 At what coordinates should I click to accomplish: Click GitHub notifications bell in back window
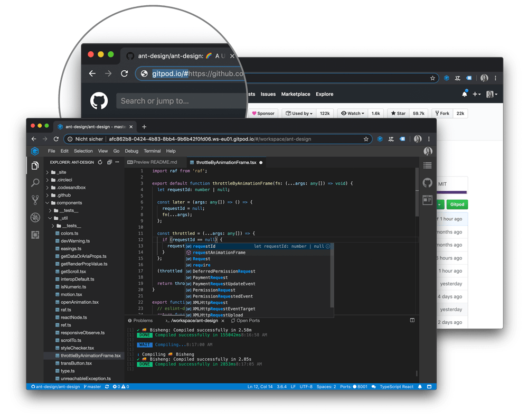point(465,94)
